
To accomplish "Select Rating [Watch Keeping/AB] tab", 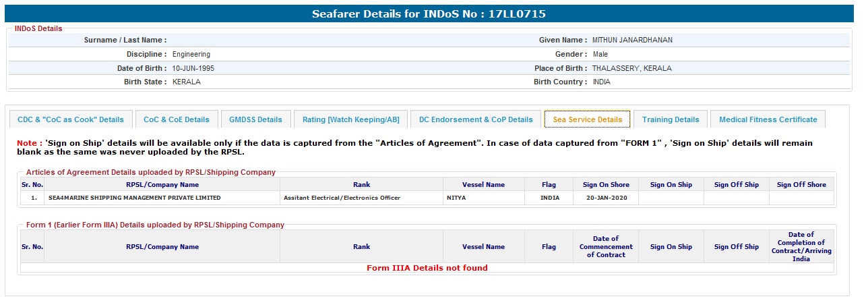I will [x=350, y=119].
